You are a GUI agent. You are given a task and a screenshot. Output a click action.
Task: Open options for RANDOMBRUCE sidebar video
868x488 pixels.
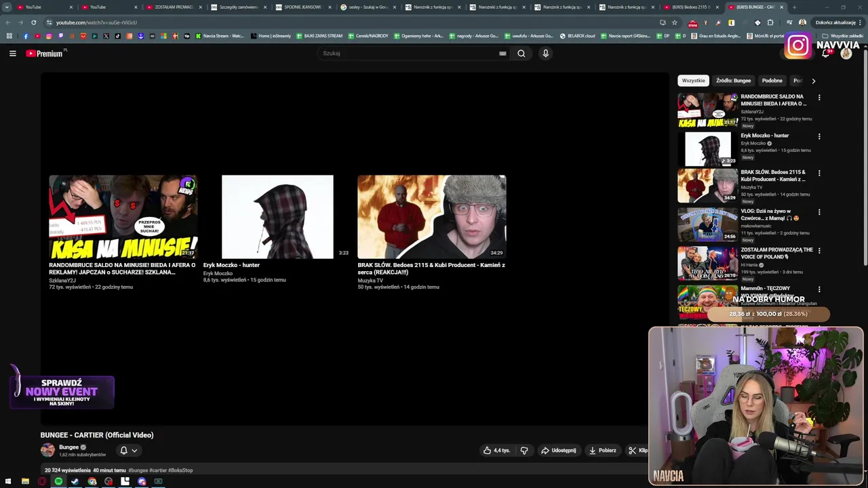tap(818, 98)
